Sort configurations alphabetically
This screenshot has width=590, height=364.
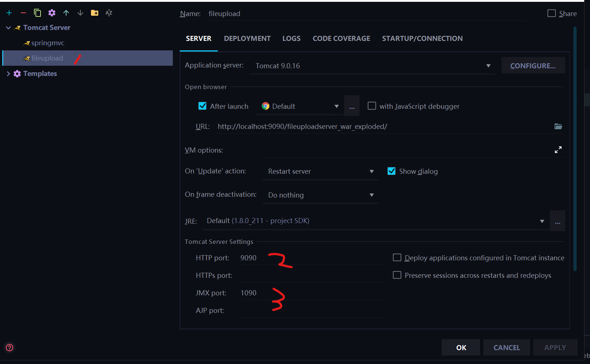(109, 13)
